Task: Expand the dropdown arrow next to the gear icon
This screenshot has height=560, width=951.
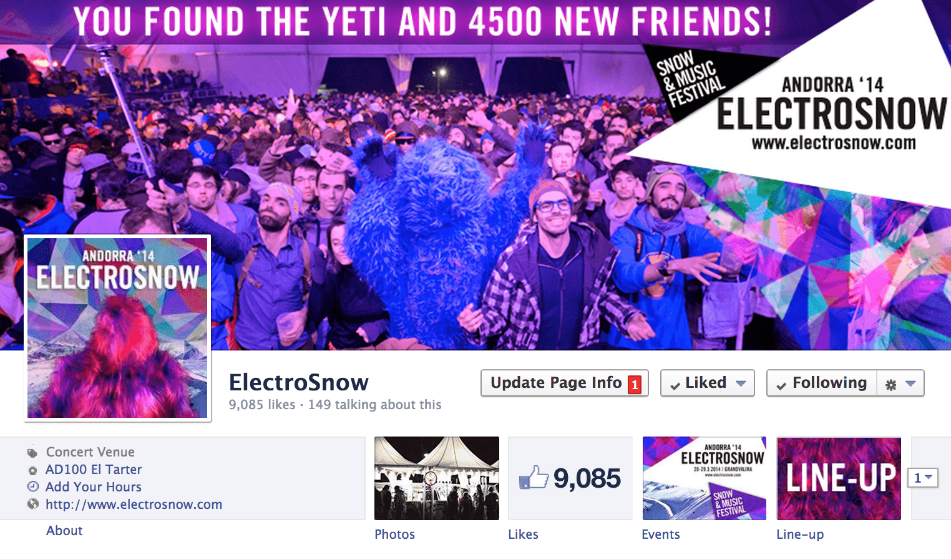Action: (x=911, y=384)
